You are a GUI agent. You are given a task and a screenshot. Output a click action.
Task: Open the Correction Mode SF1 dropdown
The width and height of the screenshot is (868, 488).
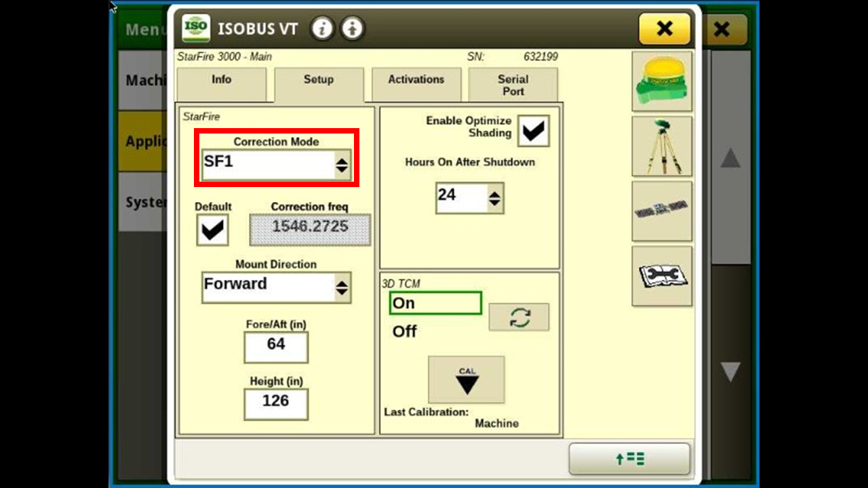[x=277, y=165]
